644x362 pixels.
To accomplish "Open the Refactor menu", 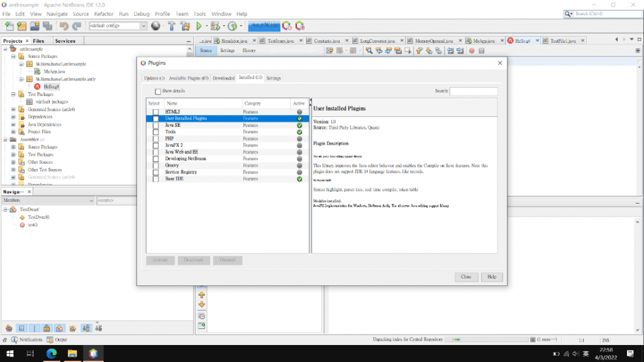I will [x=104, y=13].
